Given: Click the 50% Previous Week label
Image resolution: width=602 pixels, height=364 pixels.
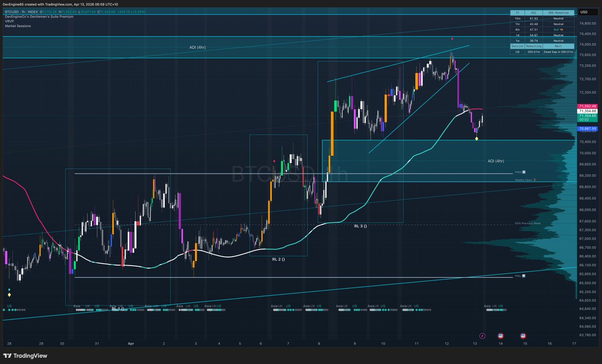Looking at the screenshot, I should pyautogui.click(x=528, y=223).
